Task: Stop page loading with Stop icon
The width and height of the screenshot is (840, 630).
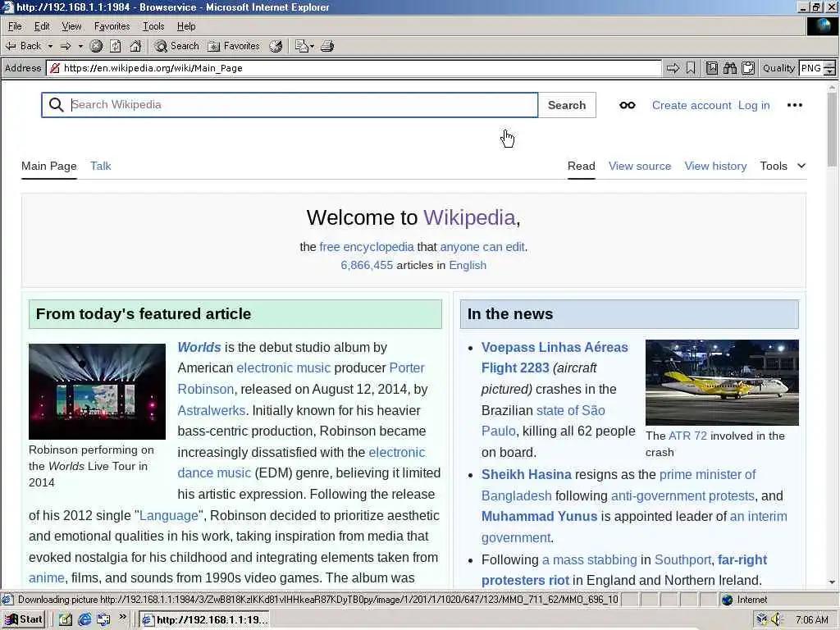Action: [96, 46]
